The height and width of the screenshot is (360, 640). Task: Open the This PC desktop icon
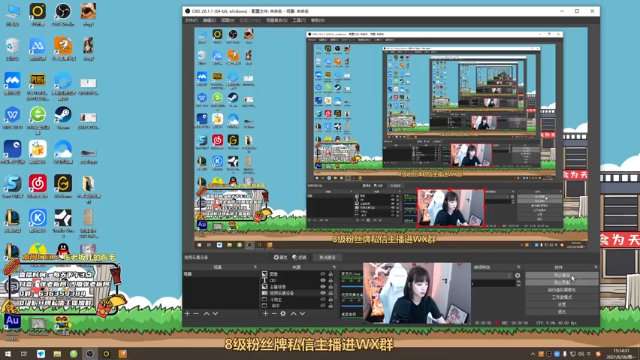coord(12,15)
